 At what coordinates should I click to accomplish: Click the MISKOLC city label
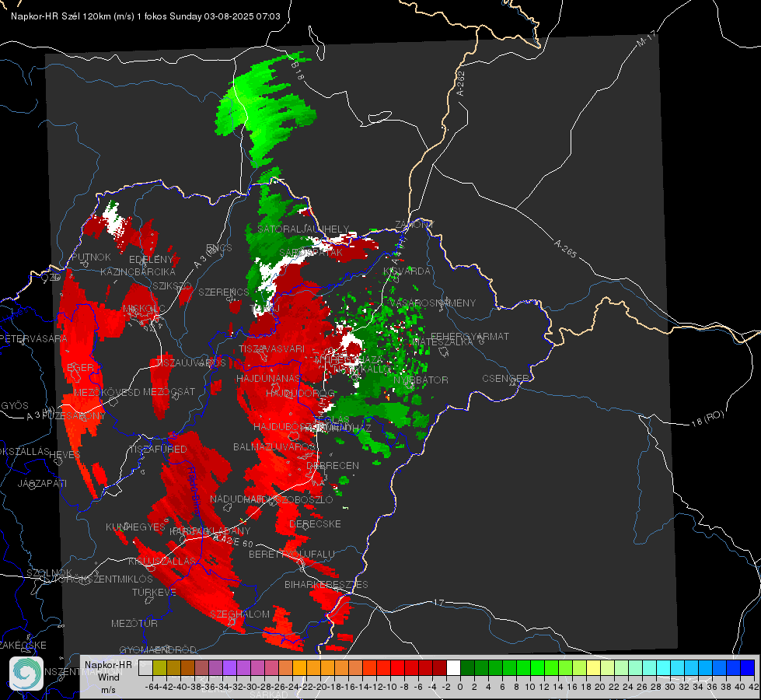click(144, 309)
